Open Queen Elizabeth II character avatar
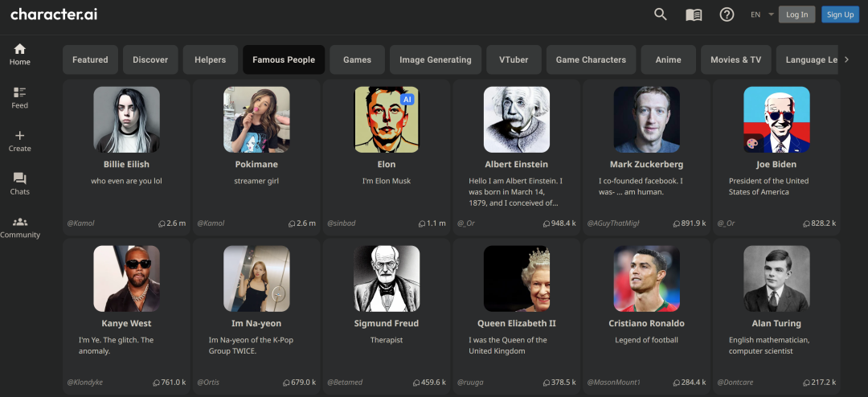 [x=517, y=279]
